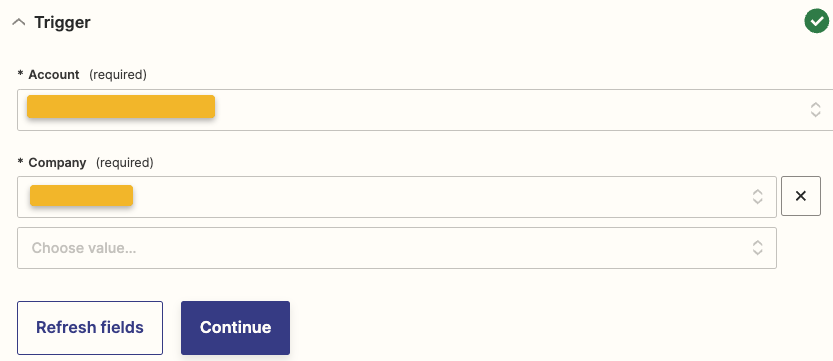
Task: Select the highlighted Account value
Action: tap(121, 107)
